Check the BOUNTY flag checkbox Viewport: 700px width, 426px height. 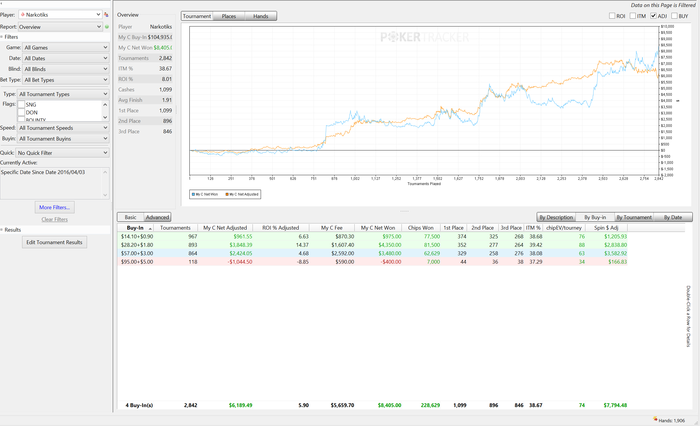pyautogui.click(x=21, y=119)
